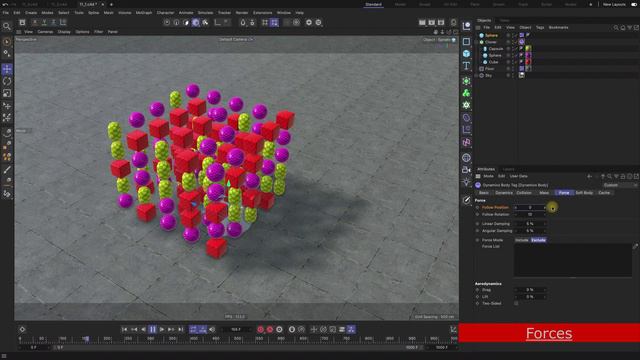
Task: Click the filter icon in Objects manager
Action: tap(630, 28)
